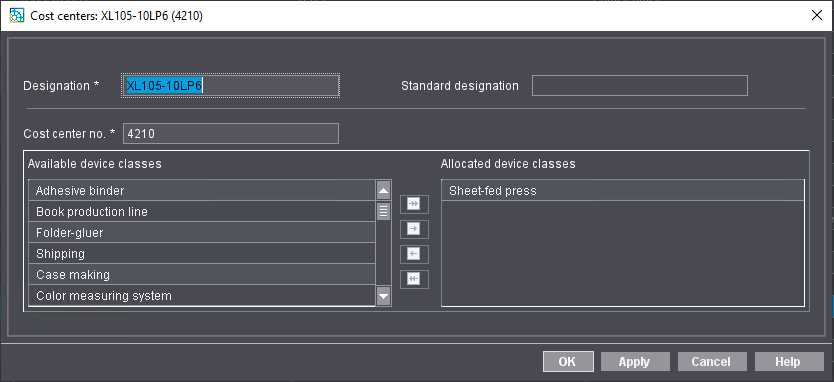Click the Cancel button
The width and height of the screenshot is (834, 382).
pos(712,362)
